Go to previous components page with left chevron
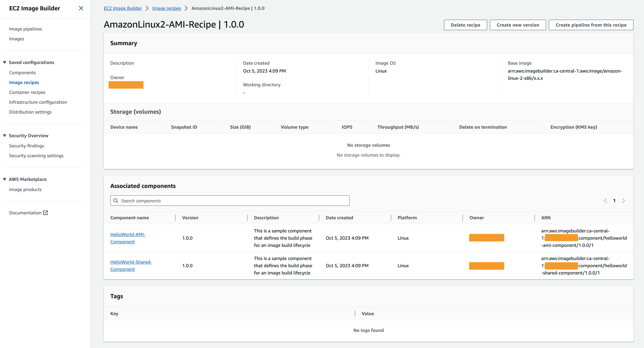 (605, 200)
